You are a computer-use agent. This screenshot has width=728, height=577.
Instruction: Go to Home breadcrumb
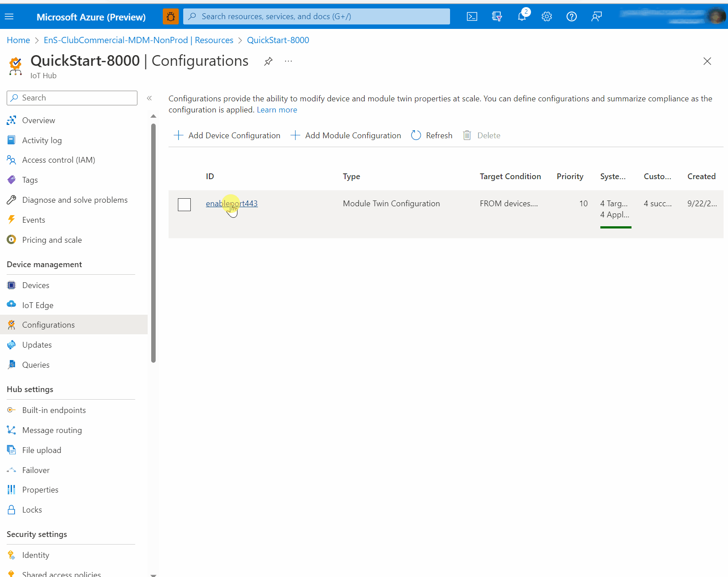pyautogui.click(x=18, y=40)
